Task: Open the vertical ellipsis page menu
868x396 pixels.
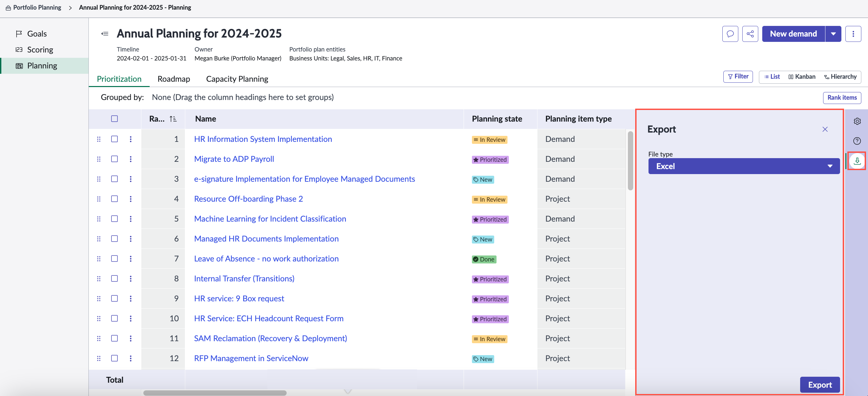Action: (853, 34)
